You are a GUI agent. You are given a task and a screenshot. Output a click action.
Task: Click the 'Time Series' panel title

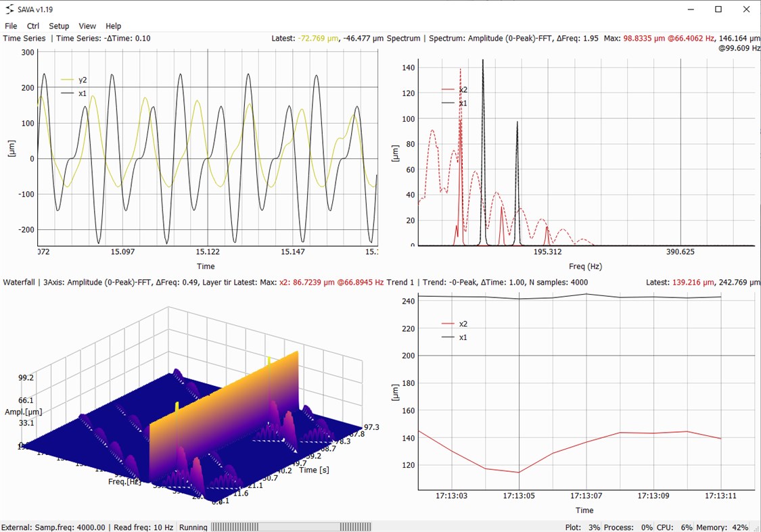pos(24,39)
